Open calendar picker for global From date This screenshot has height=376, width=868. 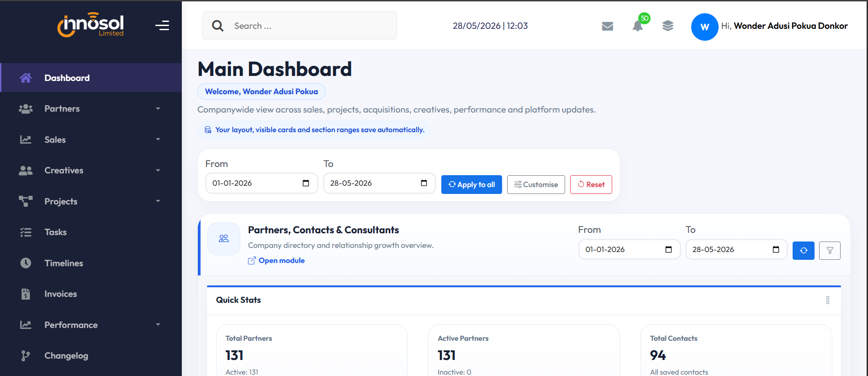pyautogui.click(x=306, y=183)
